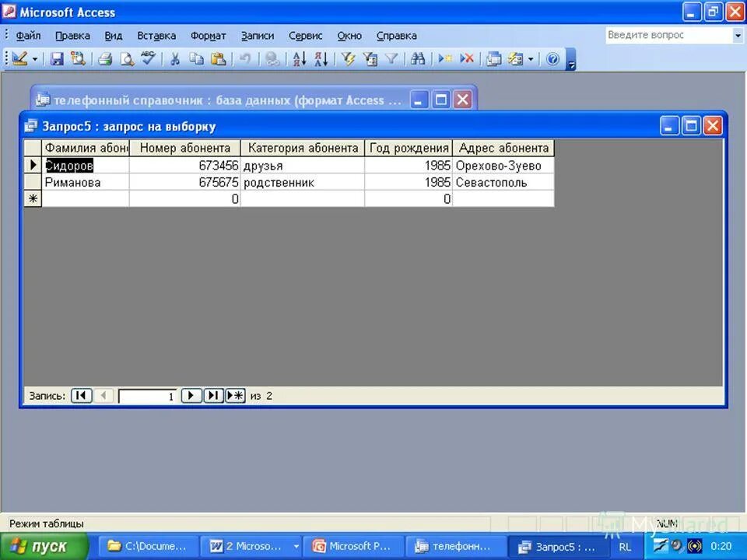Open Print Preview icon
This screenshot has height=560, width=747.
[127, 58]
